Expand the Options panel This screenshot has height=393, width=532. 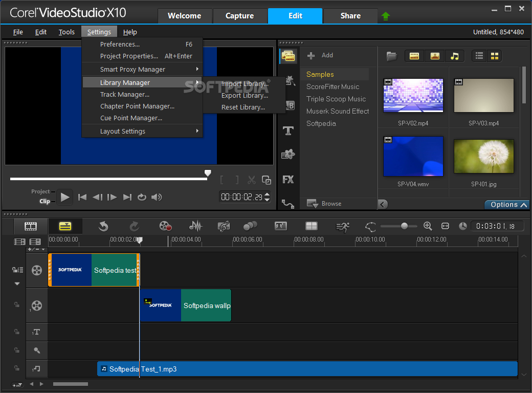tap(507, 205)
